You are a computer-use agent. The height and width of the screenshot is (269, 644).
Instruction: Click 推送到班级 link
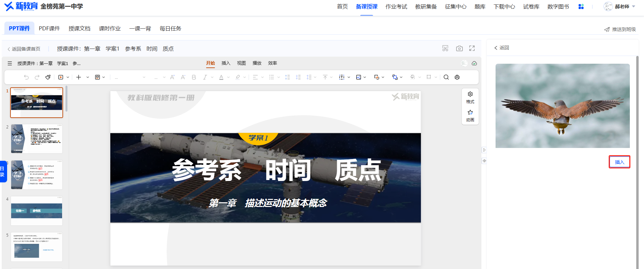620,29
